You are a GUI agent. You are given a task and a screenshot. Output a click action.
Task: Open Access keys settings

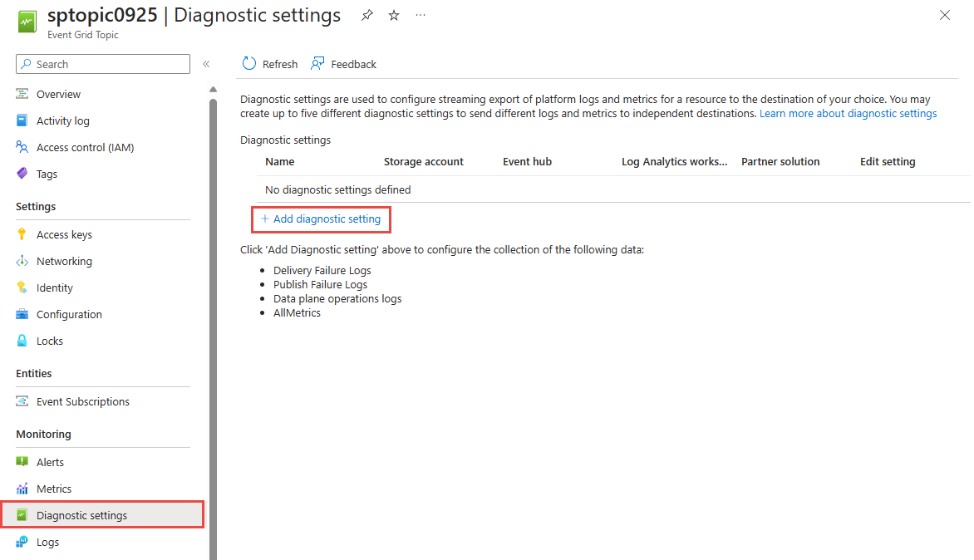[x=65, y=233]
